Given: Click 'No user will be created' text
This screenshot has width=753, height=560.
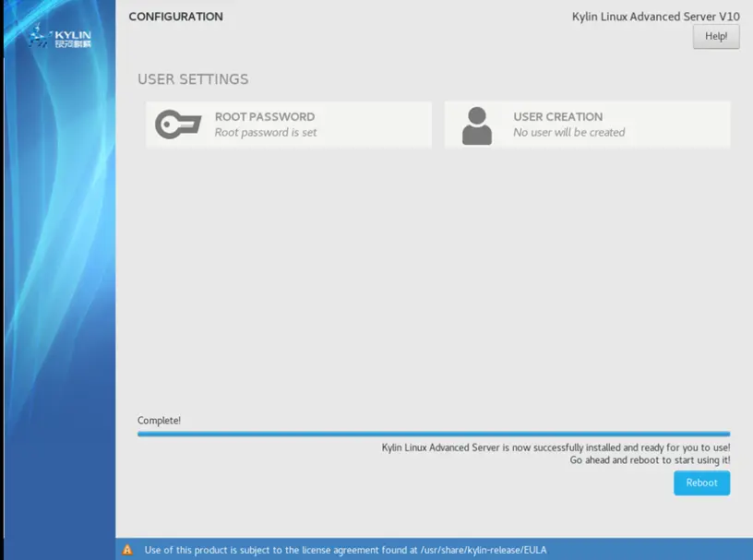Looking at the screenshot, I should (569, 133).
